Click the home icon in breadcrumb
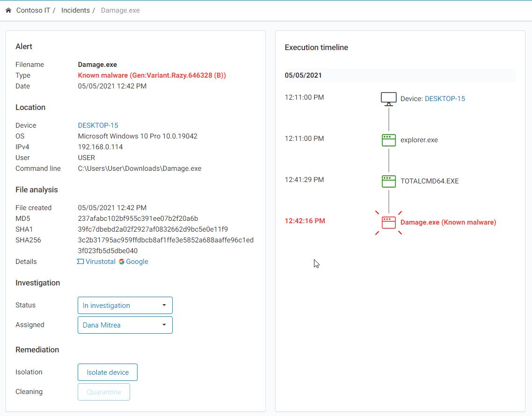Viewport: 532px width, 416px height. [x=8, y=10]
